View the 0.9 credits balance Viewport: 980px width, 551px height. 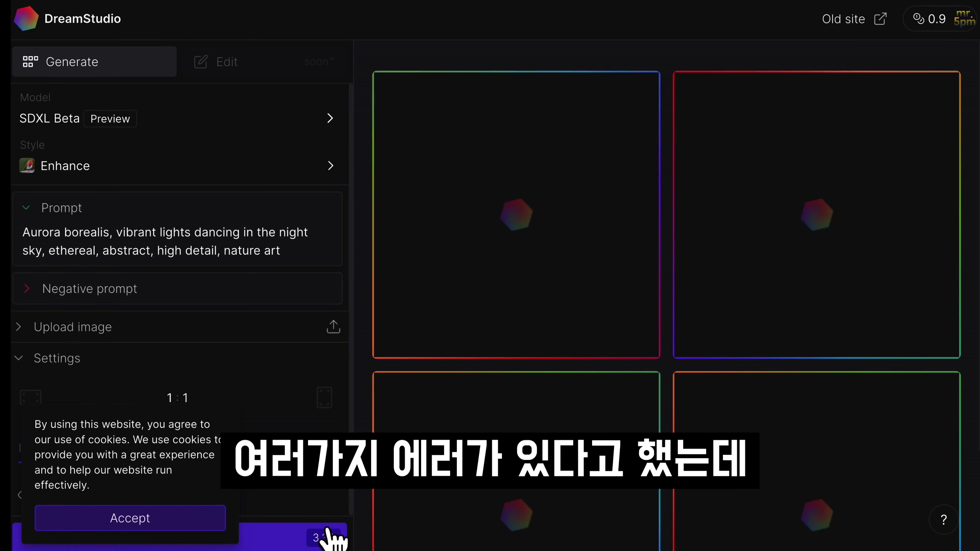pyautogui.click(x=937, y=19)
